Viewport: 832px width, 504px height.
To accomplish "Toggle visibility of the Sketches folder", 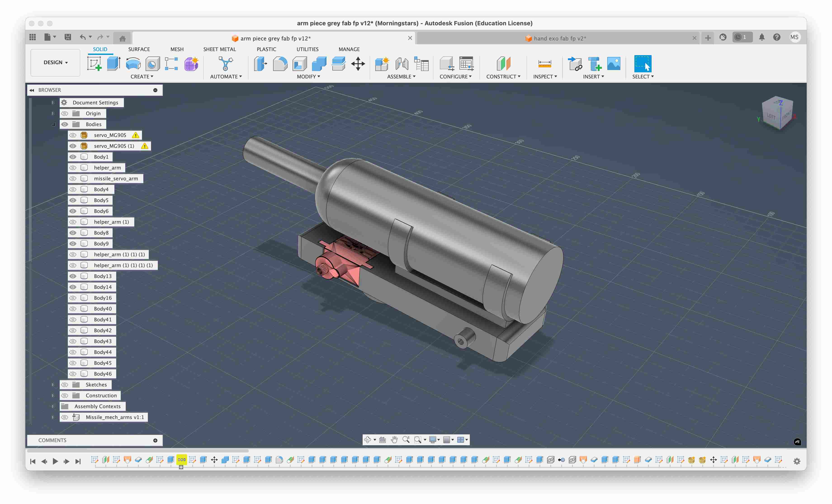I will [64, 384].
